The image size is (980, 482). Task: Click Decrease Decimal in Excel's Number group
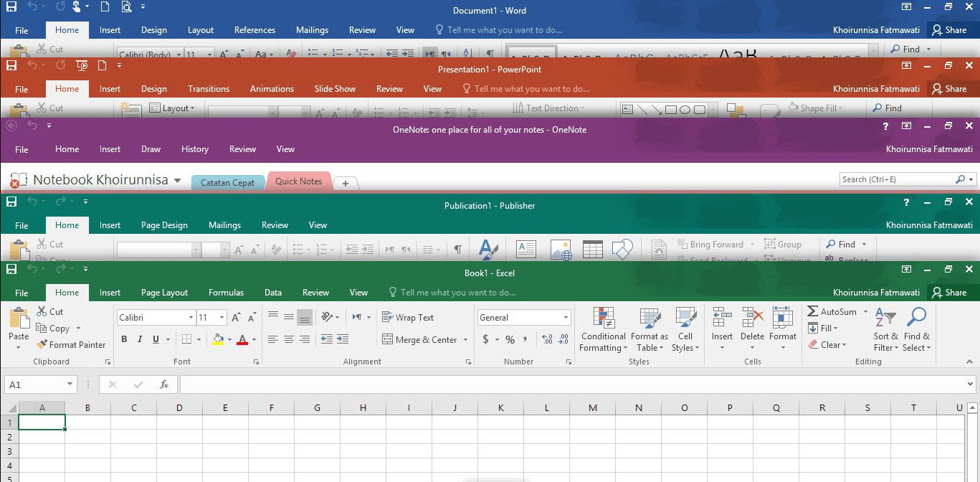pos(563,339)
